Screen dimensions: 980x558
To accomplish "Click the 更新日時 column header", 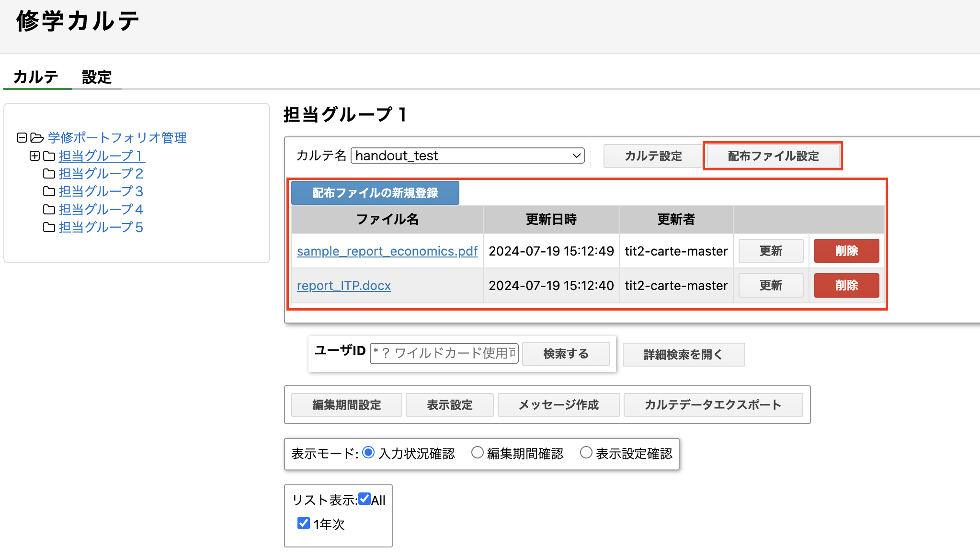I will pyautogui.click(x=551, y=219).
